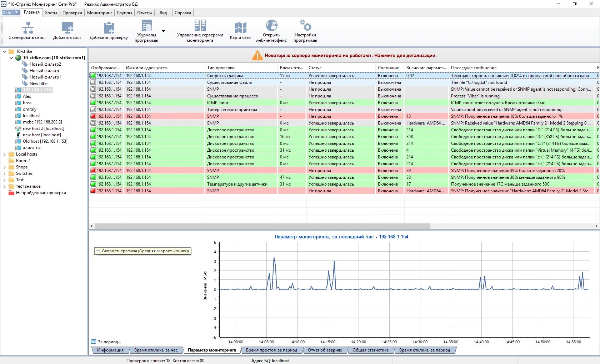The image size is (600, 364).
Task: Switch to the Мониторинг ribbon tab
Action: (100, 13)
